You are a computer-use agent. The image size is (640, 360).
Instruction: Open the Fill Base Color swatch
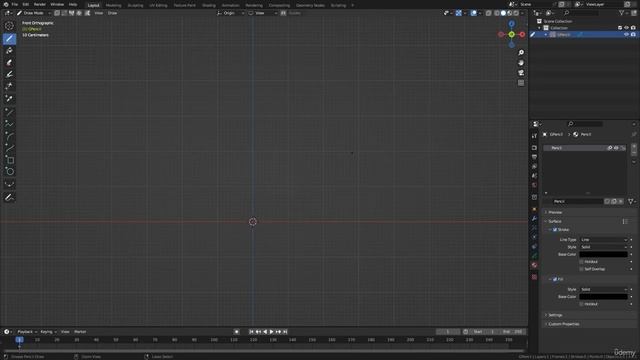click(604, 297)
